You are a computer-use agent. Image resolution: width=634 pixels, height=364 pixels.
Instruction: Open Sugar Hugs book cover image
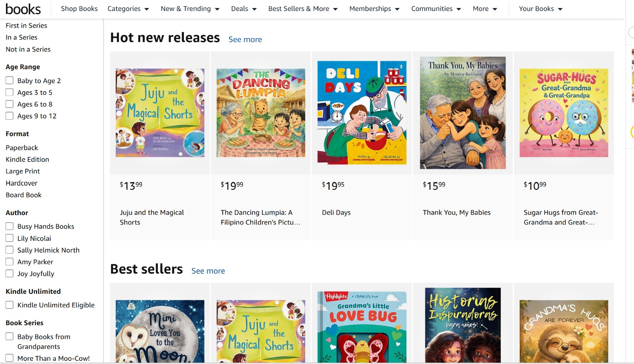coord(563,113)
